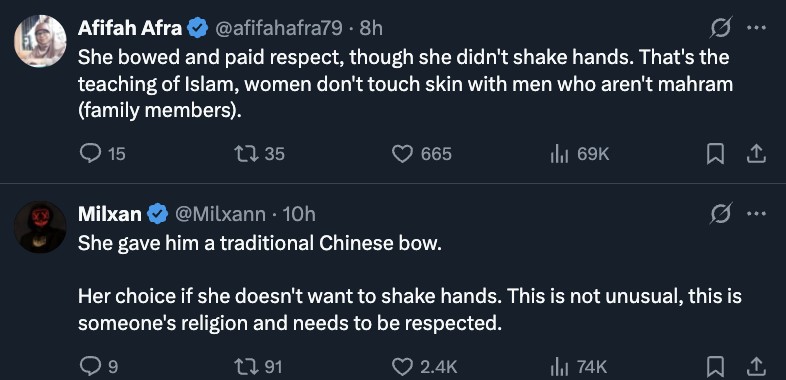
Task: Open Grok icon on Milxan's tweet
Action: tap(721, 214)
